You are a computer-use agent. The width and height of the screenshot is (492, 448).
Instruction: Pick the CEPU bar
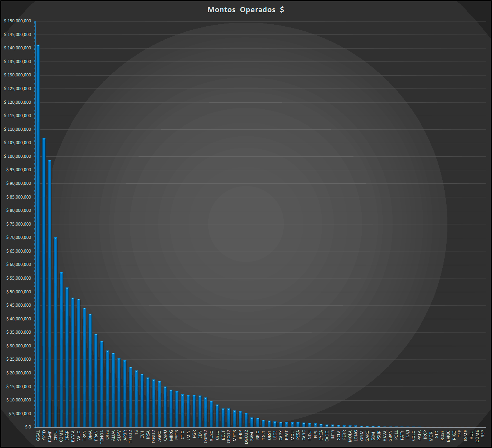click(56, 333)
